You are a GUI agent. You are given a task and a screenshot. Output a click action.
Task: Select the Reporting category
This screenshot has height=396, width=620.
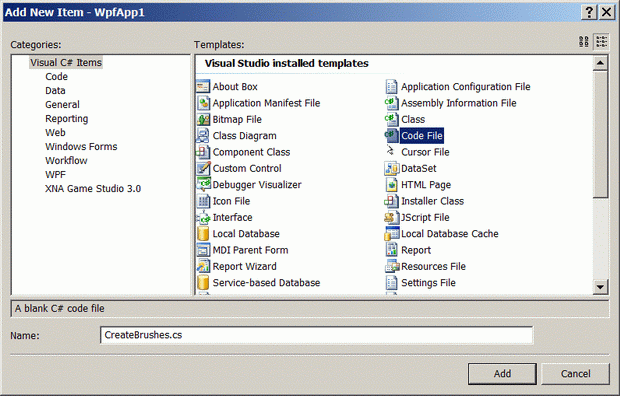[x=67, y=119]
